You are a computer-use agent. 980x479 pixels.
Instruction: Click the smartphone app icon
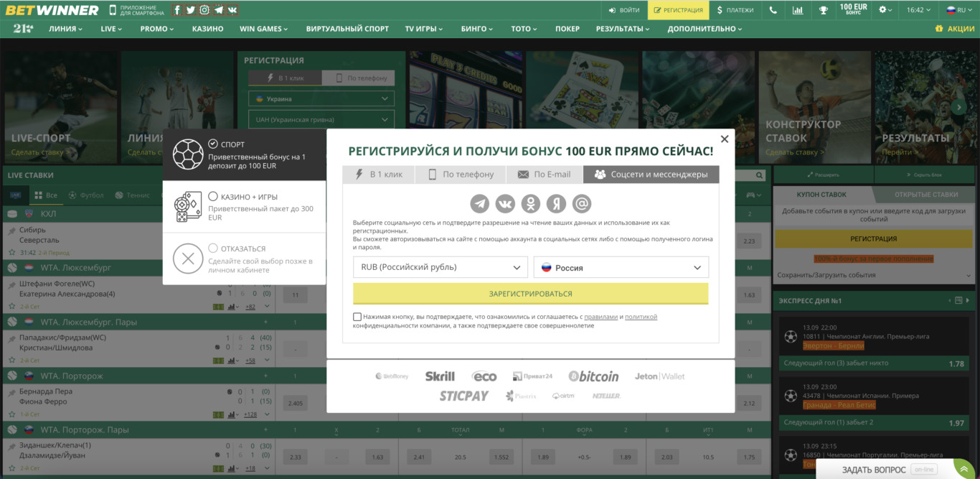coord(113,10)
